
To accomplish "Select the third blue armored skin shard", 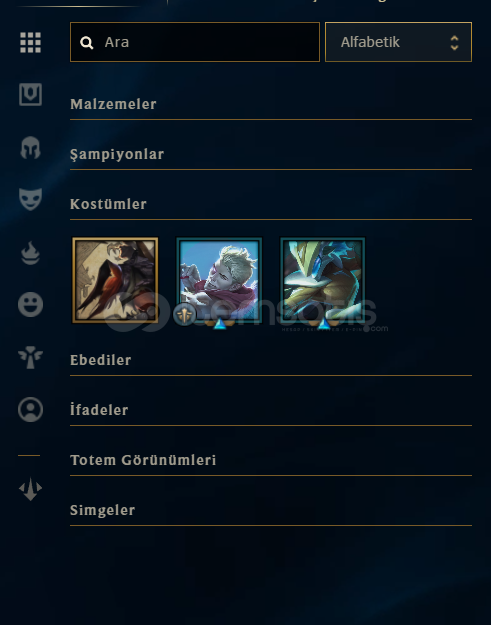I will (322, 280).
